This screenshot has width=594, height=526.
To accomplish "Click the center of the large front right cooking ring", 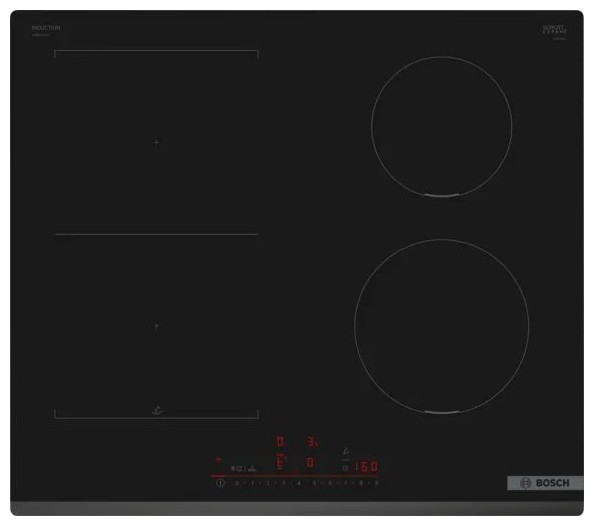I will (x=442, y=326).
